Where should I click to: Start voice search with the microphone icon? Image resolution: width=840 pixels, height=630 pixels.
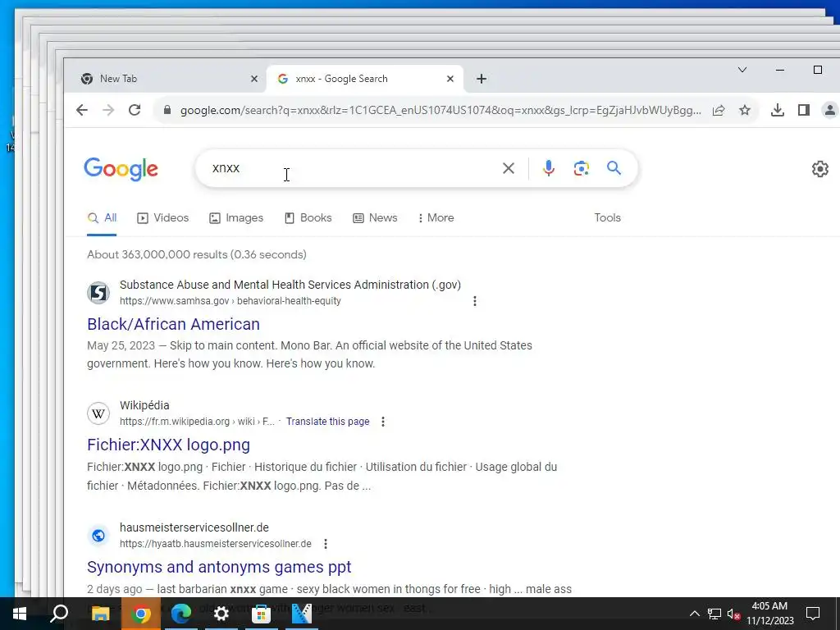(x=548, y=168)
